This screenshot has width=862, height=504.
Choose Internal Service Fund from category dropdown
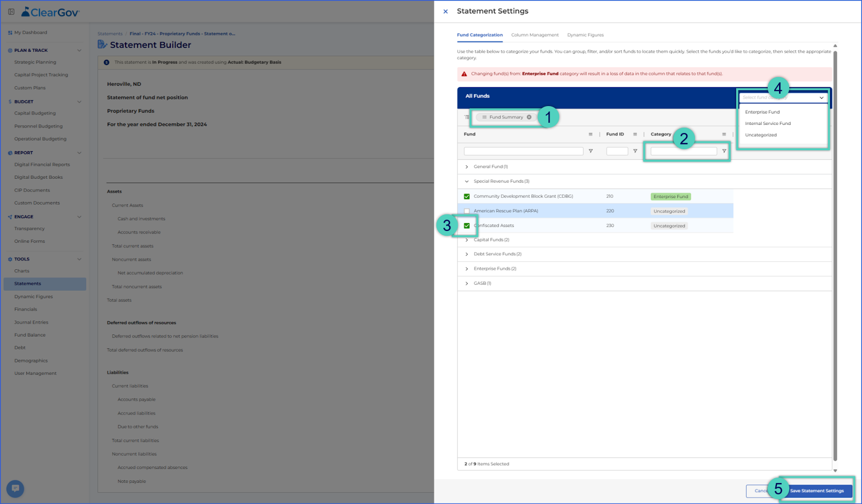768,123
